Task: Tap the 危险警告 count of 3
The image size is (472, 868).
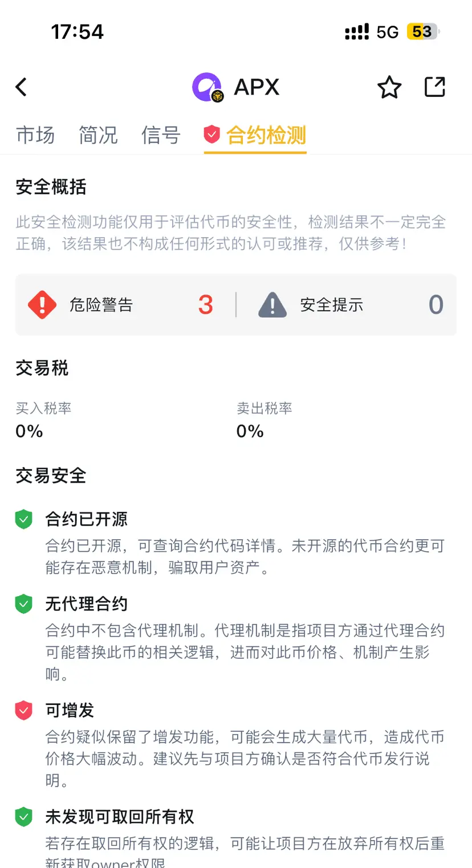Action: tap(206, 305)
